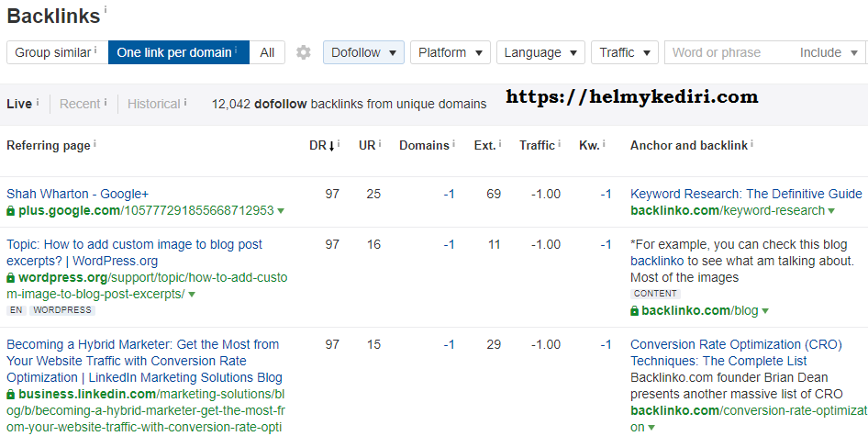Open Keyword Research: The Definitive Guide link
The image size is (868, 436).
pos(746,194)
